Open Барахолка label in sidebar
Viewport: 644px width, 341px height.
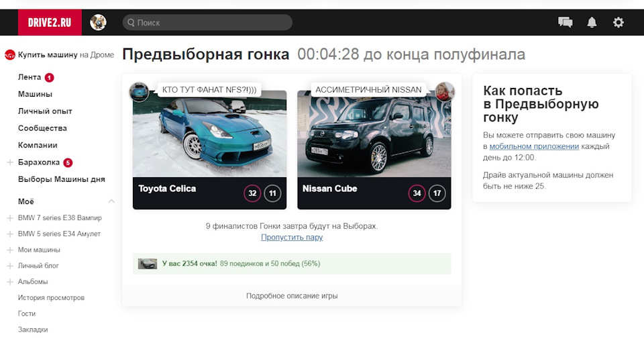[x=39, y=162]
